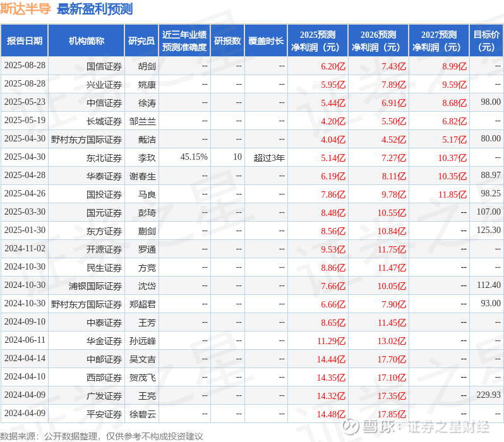Image resolution: width=504 pixels, height=442 pixels.
Task: Click researcher name 马良
Action: pos(147,195)
